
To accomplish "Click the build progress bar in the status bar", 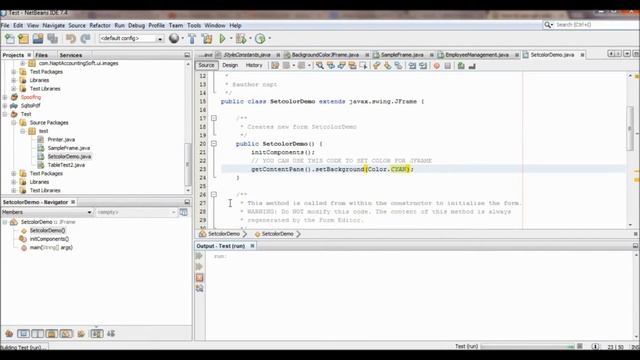I will pyautogui.click(x=528, y=347).
